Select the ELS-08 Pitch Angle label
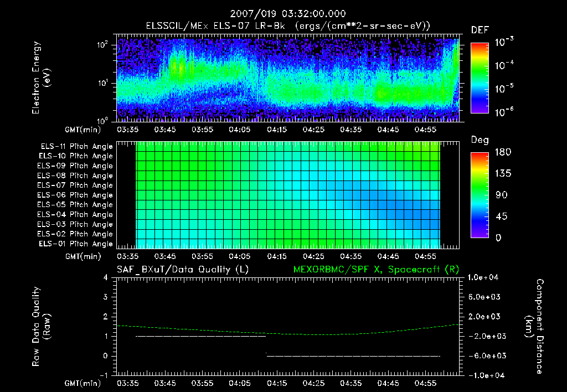The width and height of the screenshot is (567, 392). [x=75, y=176]
